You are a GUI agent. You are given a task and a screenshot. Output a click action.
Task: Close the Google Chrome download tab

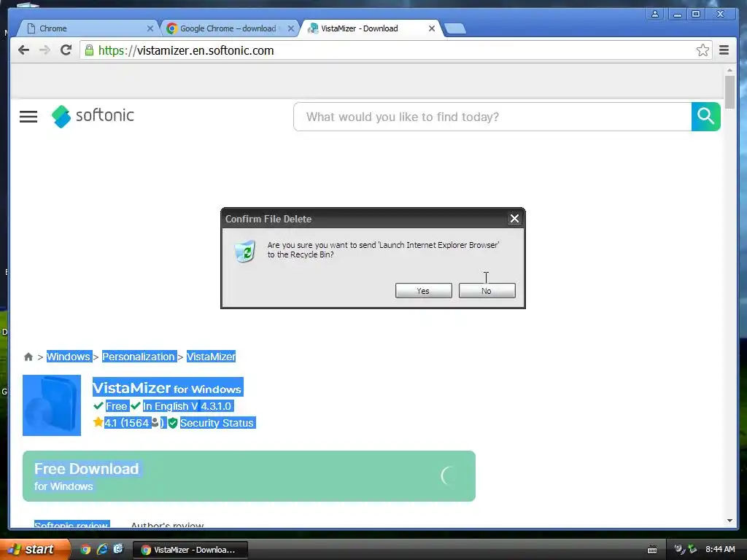290,28
